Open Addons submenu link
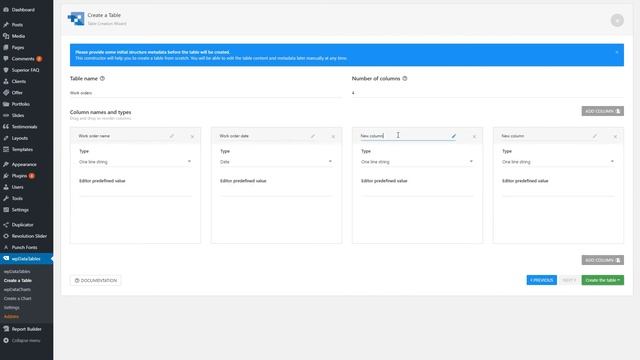The height and width of the screenshot is (360, 640). pyautogui.click(x=11, y=316)
